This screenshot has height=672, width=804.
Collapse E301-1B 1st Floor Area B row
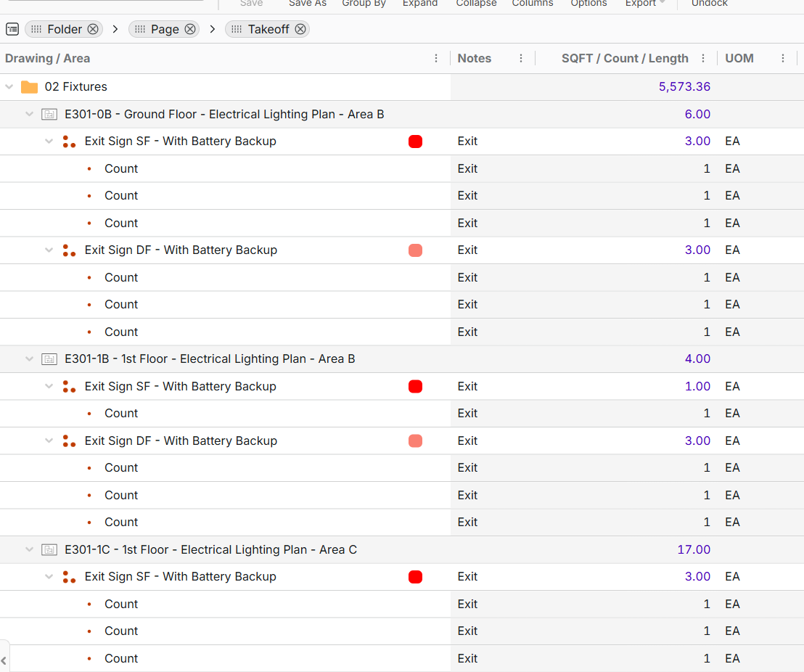click(30, 359)
